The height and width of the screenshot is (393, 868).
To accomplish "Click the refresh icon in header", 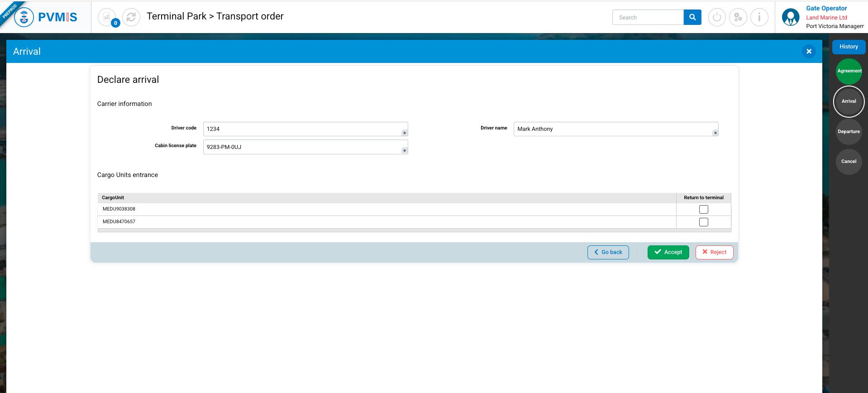I will pyautogui.click(x=131, y=17).
